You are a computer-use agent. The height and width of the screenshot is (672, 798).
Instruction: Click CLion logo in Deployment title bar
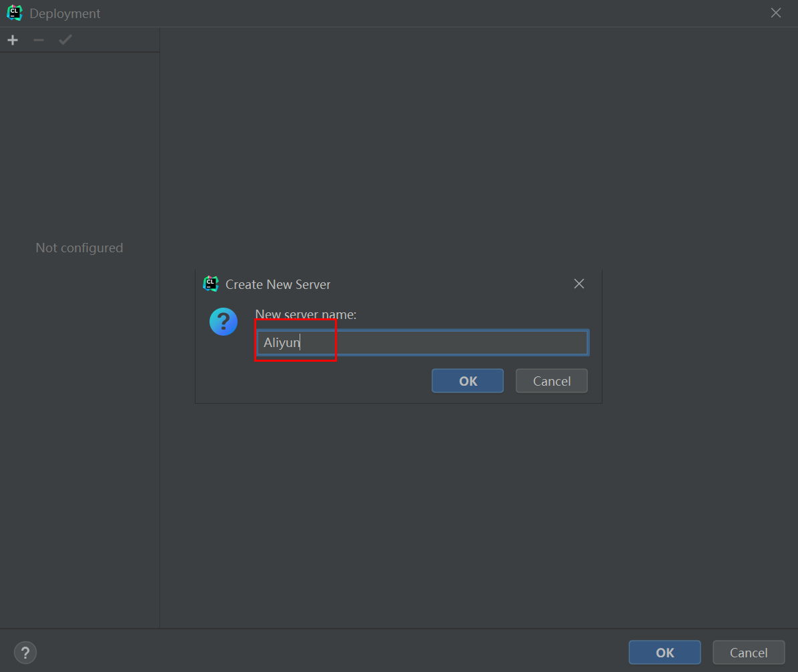point(14,13)
